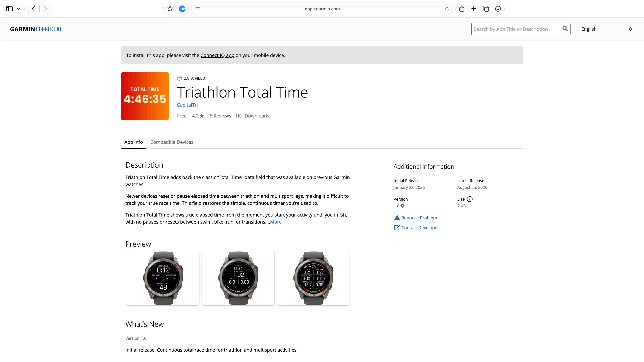
Task: Go back to previous page
Action: [x=33, y=9]
